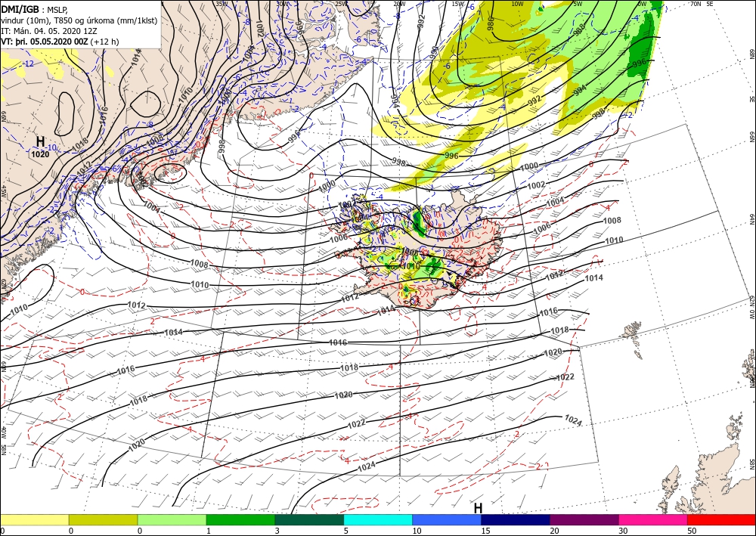This screenshot has height=536, width=756.
Task: Click the legend scale value 1
Action: pyautogui.click(x=209, y=531)
